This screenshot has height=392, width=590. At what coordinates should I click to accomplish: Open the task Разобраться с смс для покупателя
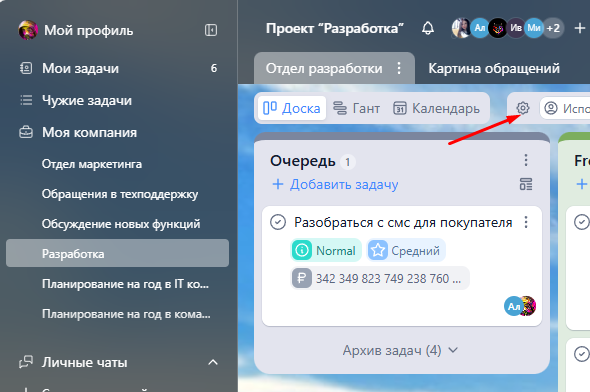tap(403, 222)
